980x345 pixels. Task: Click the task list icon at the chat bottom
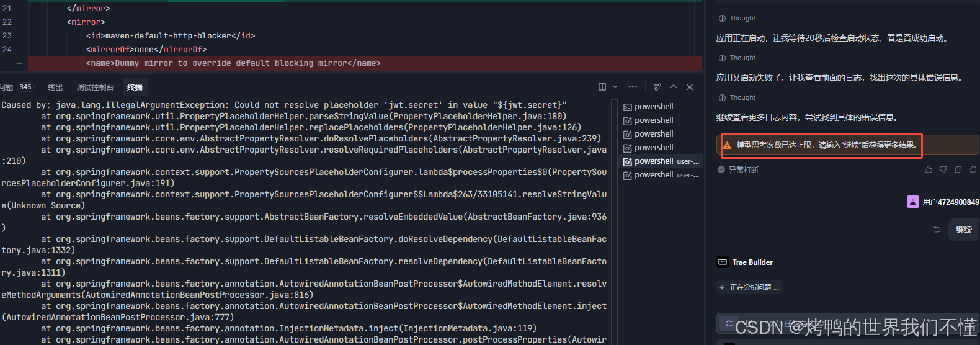729,323
